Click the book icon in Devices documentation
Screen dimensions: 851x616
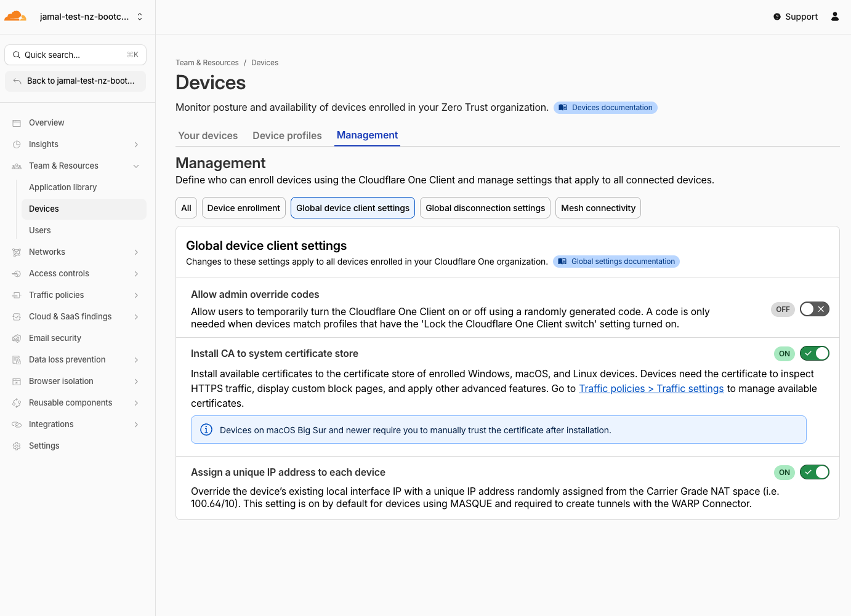click(563, 108)
